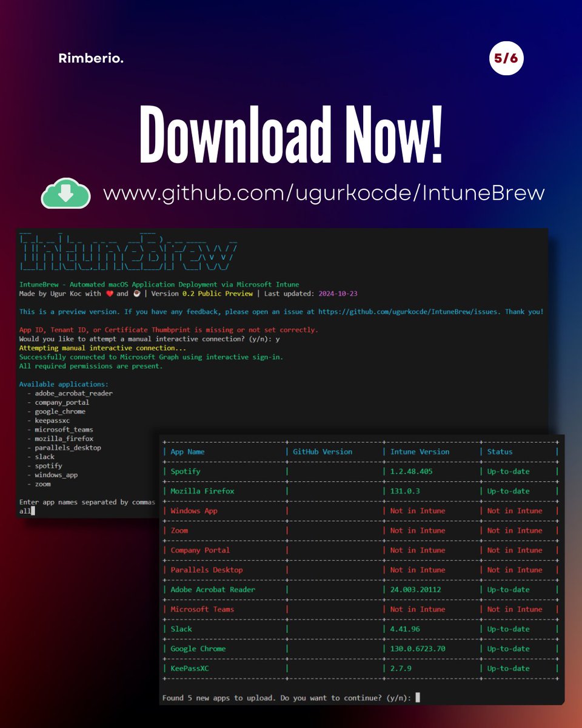Click the Zoom row app name
Screen dimensions: 582x728
(179, 530)
